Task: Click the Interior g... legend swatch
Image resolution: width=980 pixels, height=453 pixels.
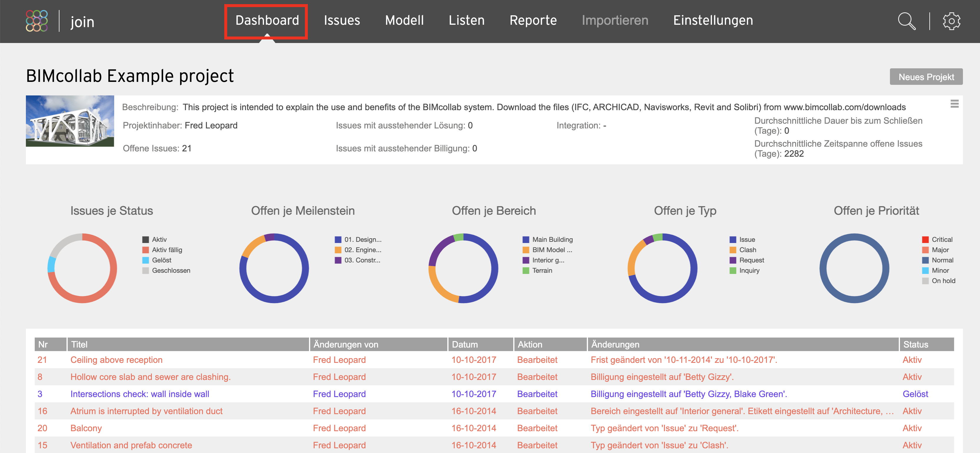Action: point(526,260)
